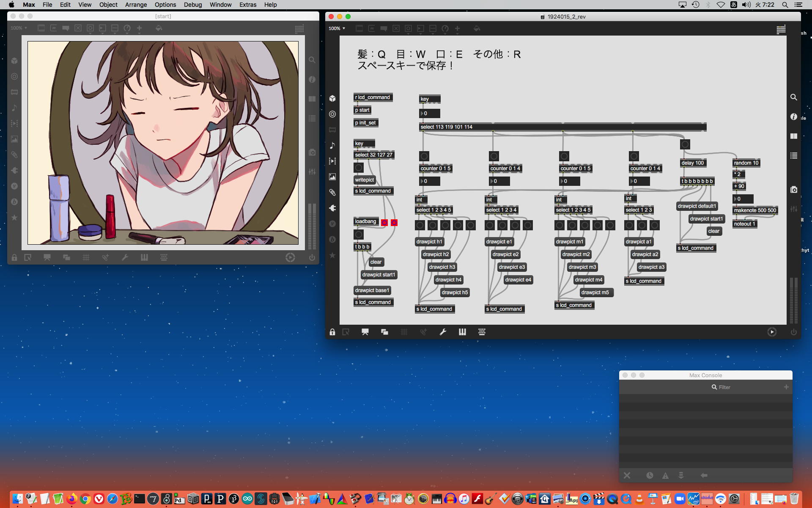Open the objects package icon in left sidebar
Image resolution: width=812 pixels, height=508 pixels.
pos(332,98)
